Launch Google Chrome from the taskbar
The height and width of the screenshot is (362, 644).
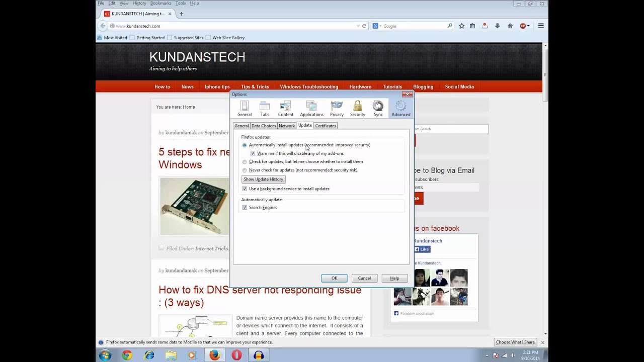pos(127,355)
